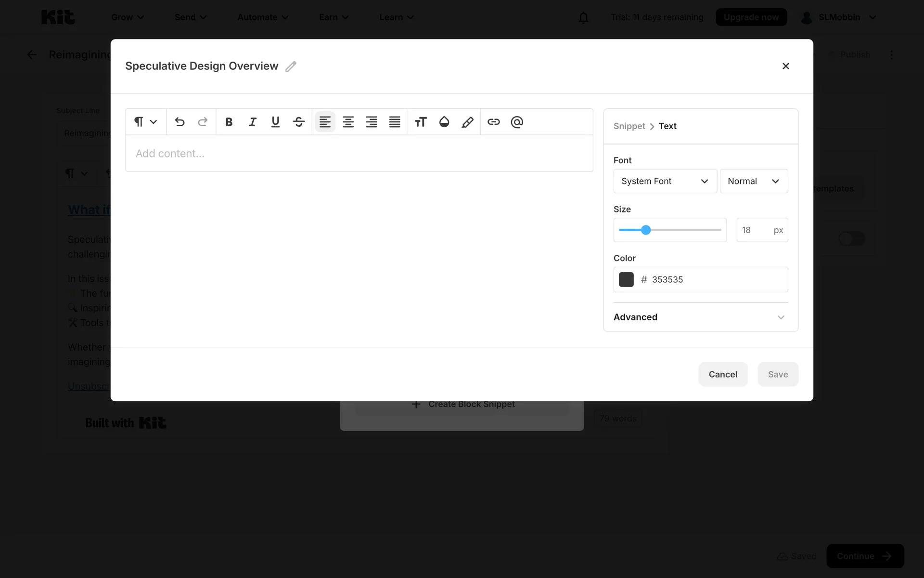Open the Normal font weight dropdown
This screenshot has width=924, height=578.
[753, 181]
